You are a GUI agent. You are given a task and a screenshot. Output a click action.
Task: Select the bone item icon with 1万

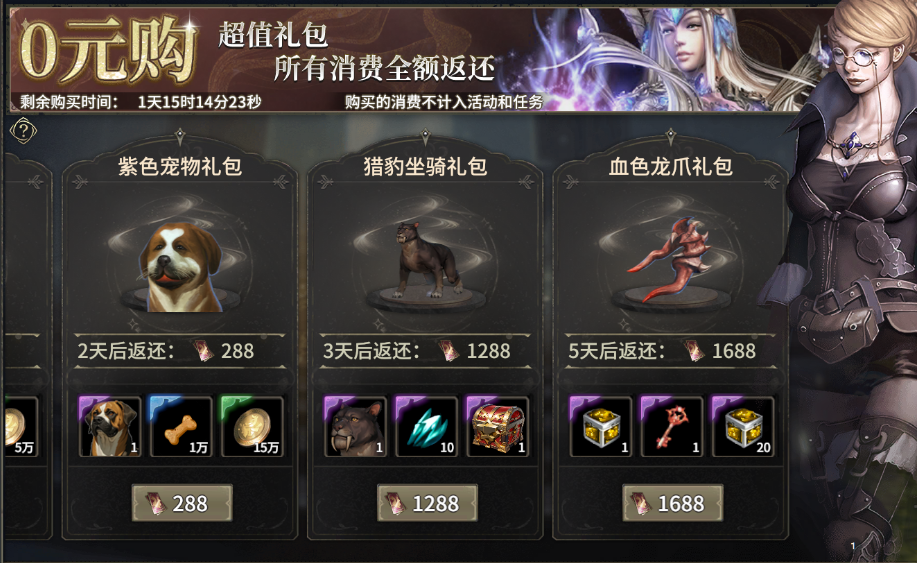(x=181, y=427)
